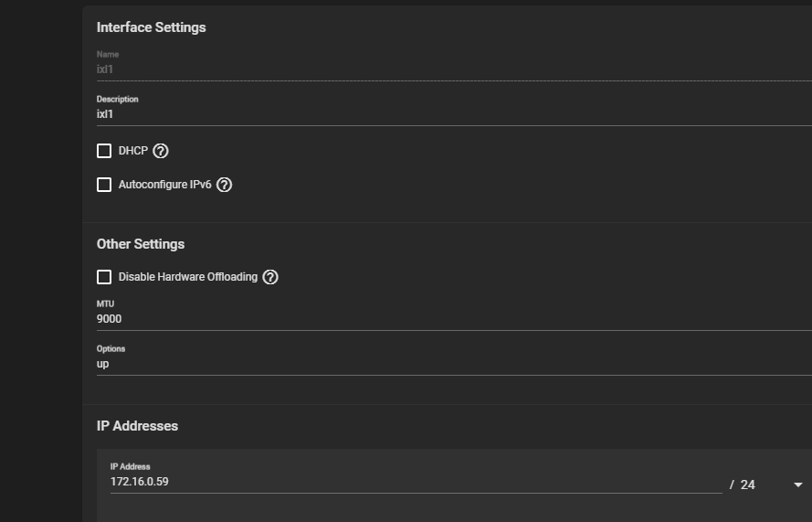Click the Autoconfigure IPv6 label text
Screen dimensions: 812x522
coord(165,185)
